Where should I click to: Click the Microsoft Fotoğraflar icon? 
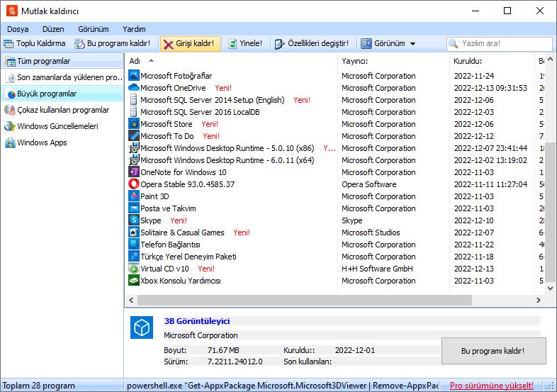coord(133,76)
